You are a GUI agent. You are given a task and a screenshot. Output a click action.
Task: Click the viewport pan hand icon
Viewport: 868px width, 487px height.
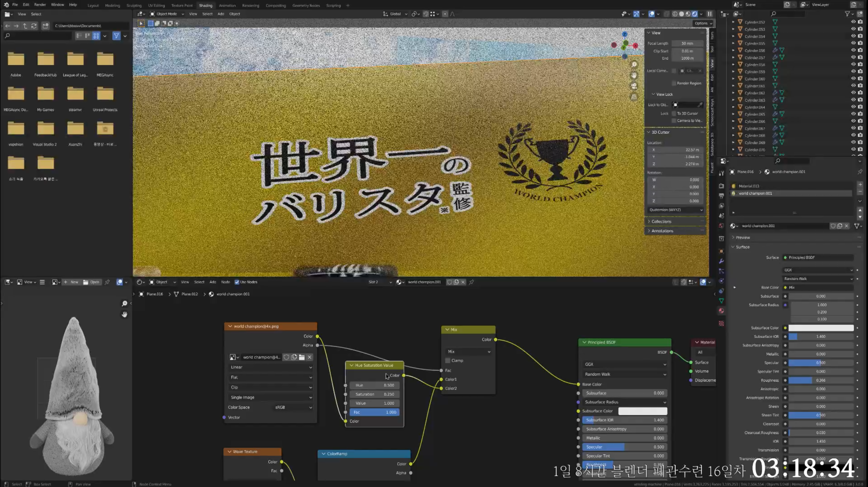point(634,75)
